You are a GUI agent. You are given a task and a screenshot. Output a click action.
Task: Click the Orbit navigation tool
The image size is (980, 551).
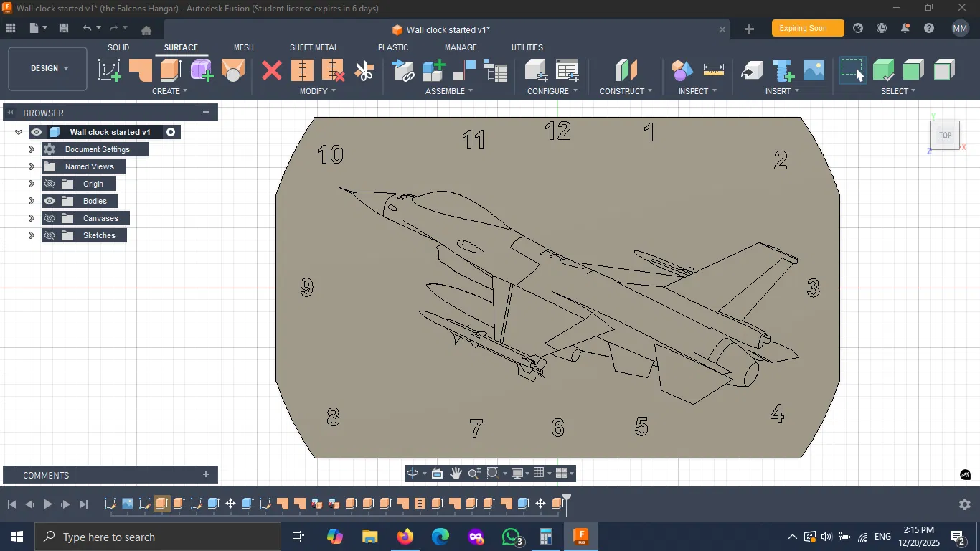tap(413, 474)
